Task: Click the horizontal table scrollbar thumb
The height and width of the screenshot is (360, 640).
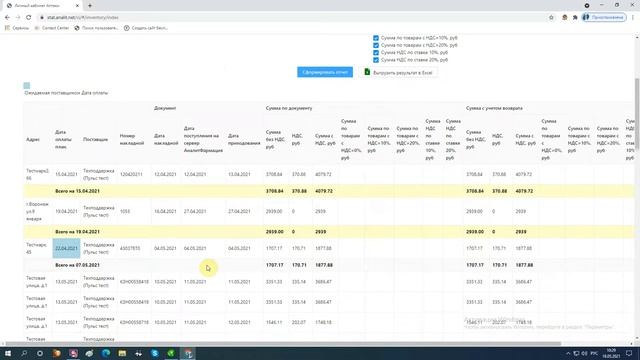Action: tap(283, 343)
